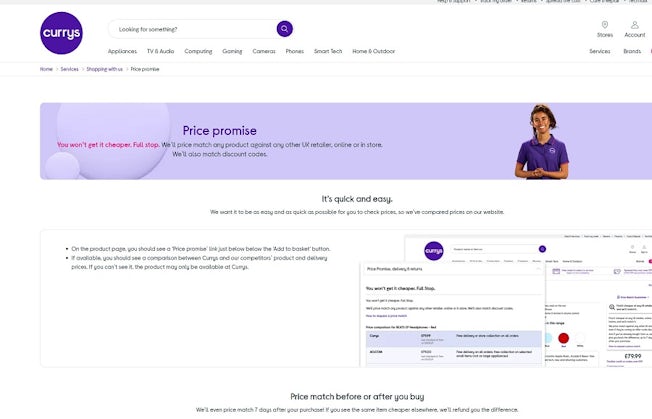Click the search magnifier button
This screenshot has width=652, height=419.
tap(285, 29)
